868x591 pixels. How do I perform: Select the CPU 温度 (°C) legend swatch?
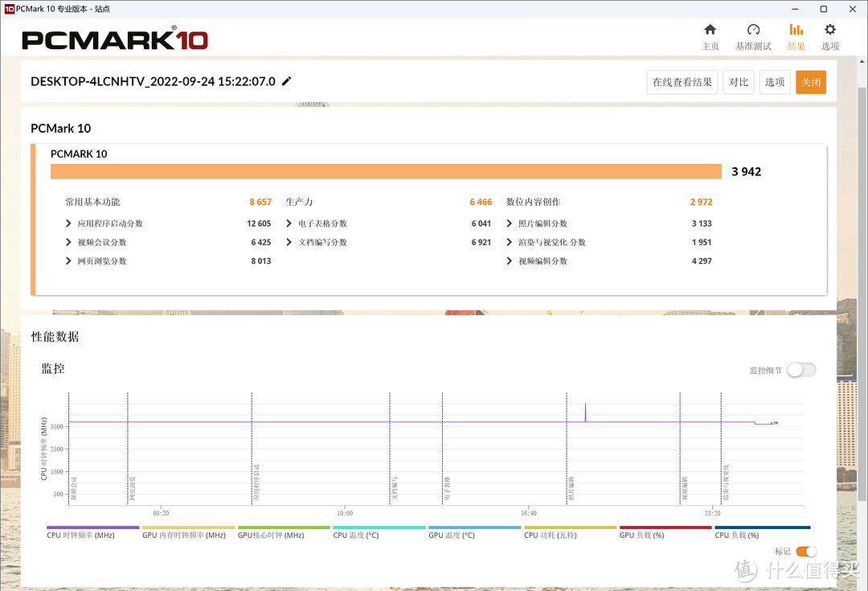click(x=379, y=527)
